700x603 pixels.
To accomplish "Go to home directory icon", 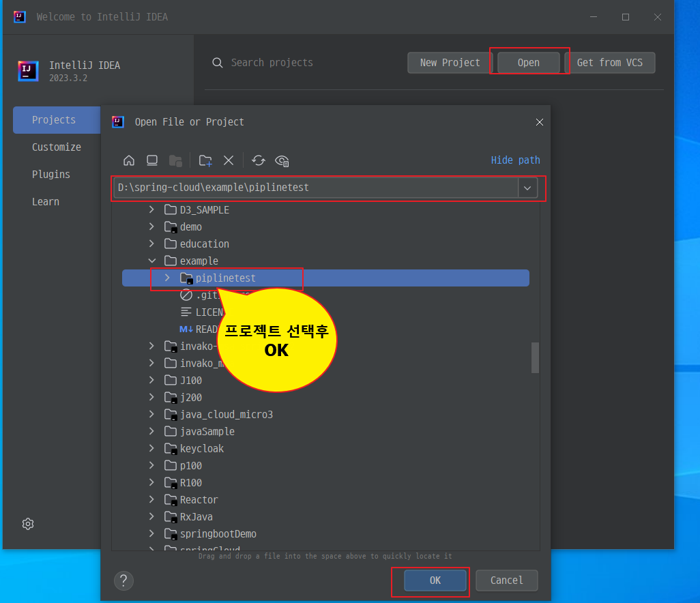I will point(129,160).
